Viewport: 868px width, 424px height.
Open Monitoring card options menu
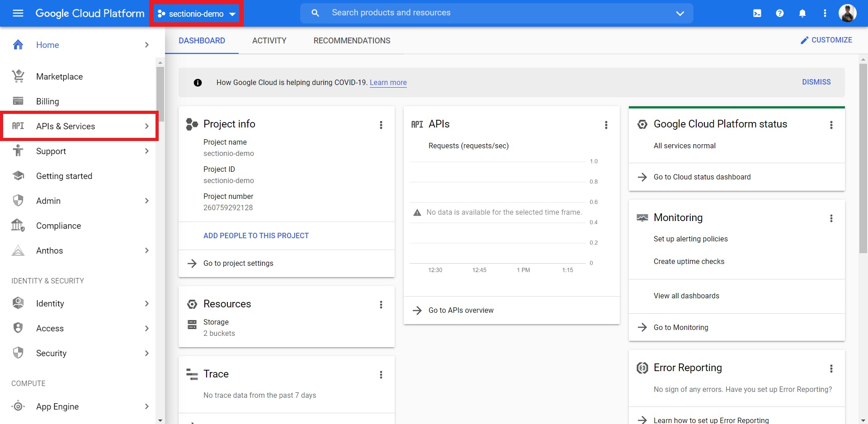(831, 219)
